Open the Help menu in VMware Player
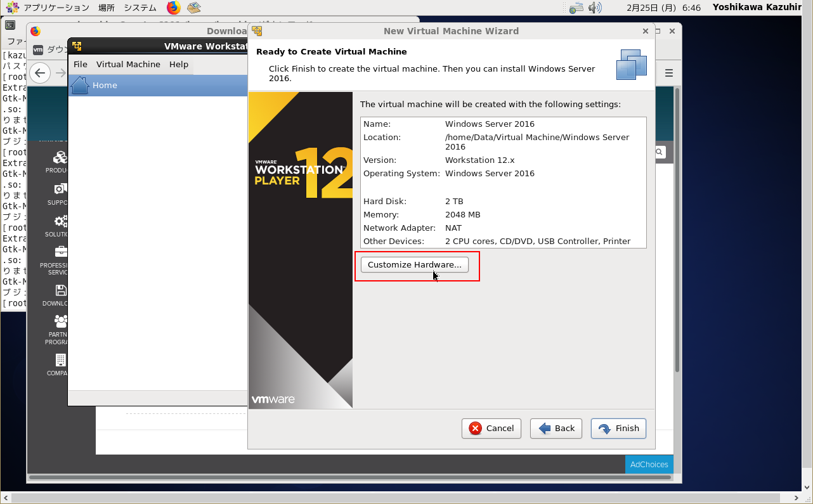The image size is (813, 504). point(179,64)
